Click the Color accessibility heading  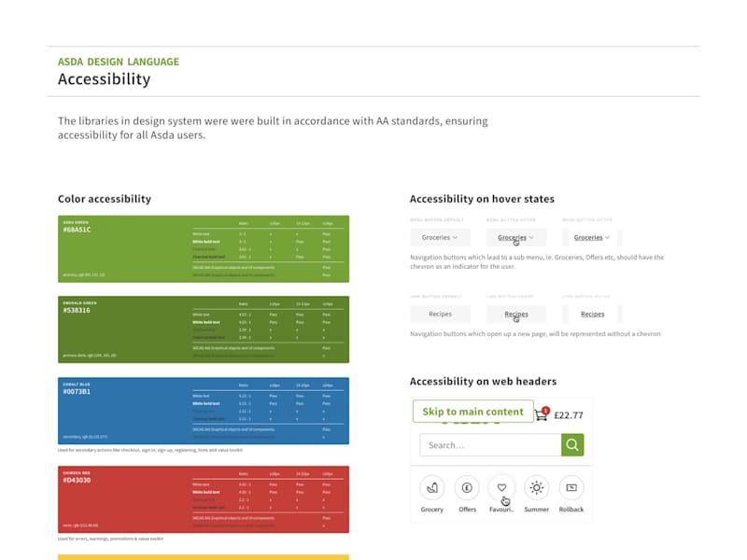click(x=105, y=199)
